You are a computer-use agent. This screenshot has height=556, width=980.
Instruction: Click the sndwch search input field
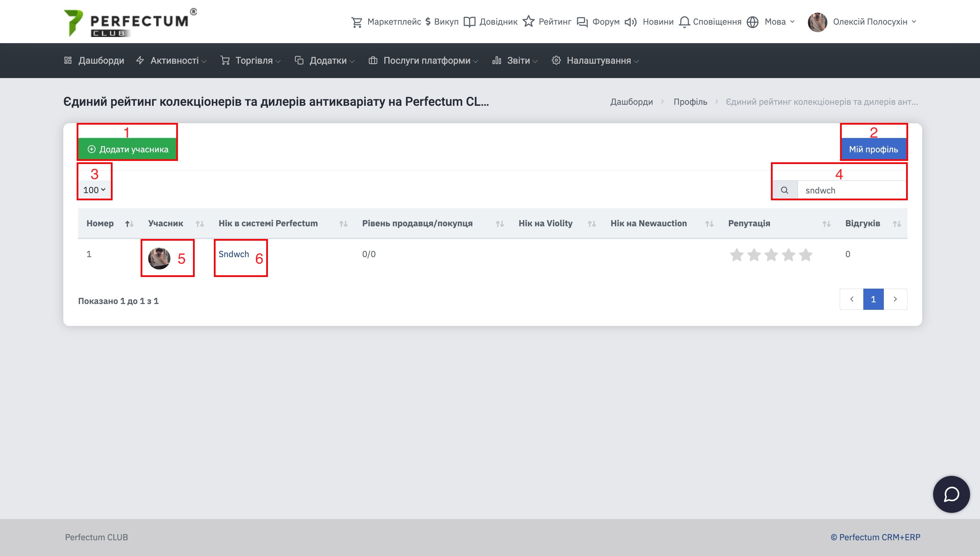[851, 190]
